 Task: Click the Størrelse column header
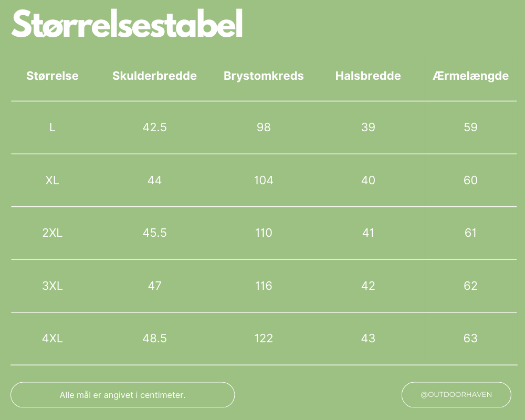pyautogui.click(x=52, y=76)
